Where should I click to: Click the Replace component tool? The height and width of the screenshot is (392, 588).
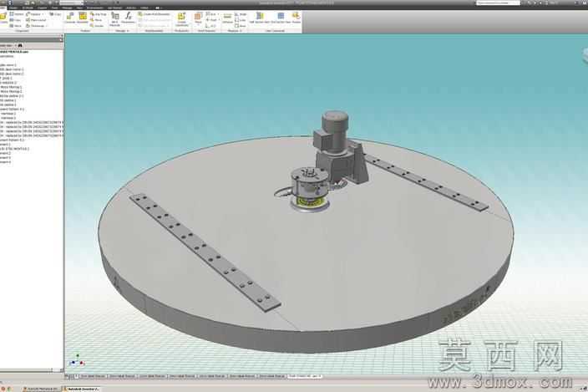point(34,14)
